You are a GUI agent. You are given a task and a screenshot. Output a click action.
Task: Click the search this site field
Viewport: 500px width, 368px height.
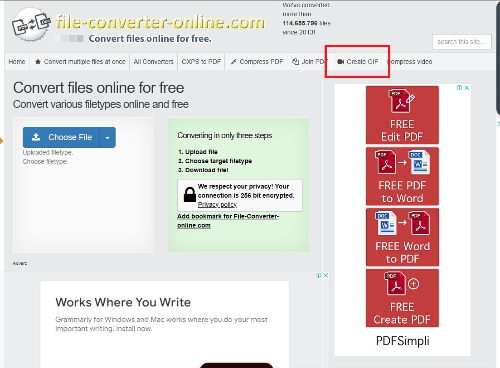[x=462, y=42]
